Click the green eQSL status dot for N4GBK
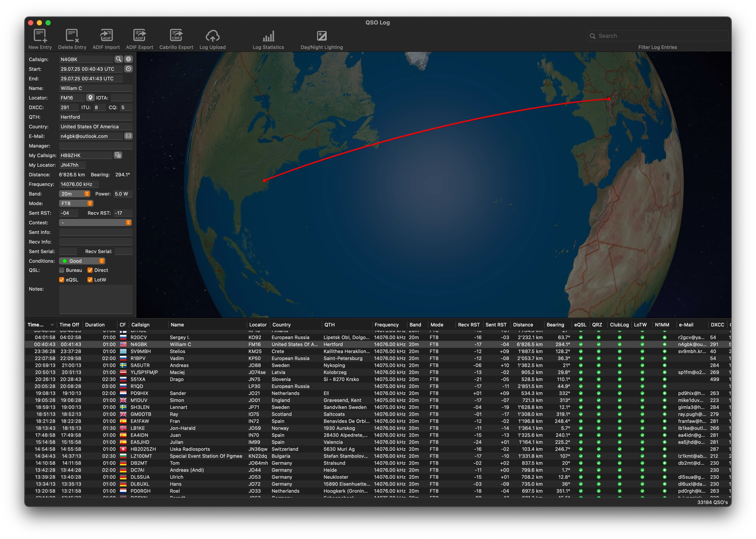The image size is (756, 539). pyautogui.click(x=581, y=344)
